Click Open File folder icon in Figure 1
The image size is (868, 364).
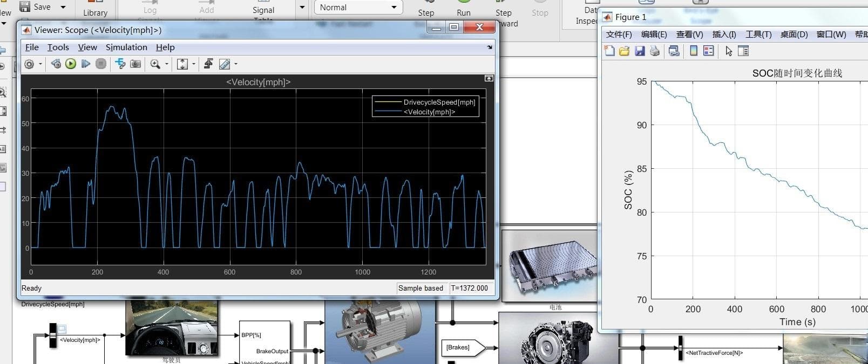pyautogui.click(x=625, y=51)
